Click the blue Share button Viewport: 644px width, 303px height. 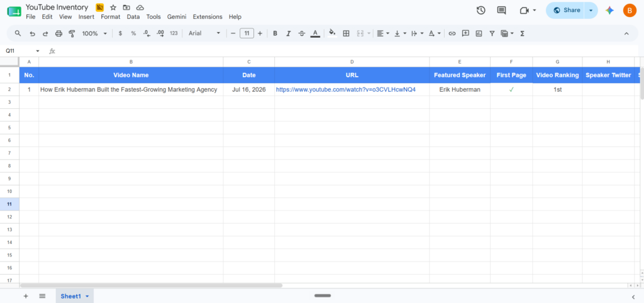pyautogui.click(x=565, y=10)
